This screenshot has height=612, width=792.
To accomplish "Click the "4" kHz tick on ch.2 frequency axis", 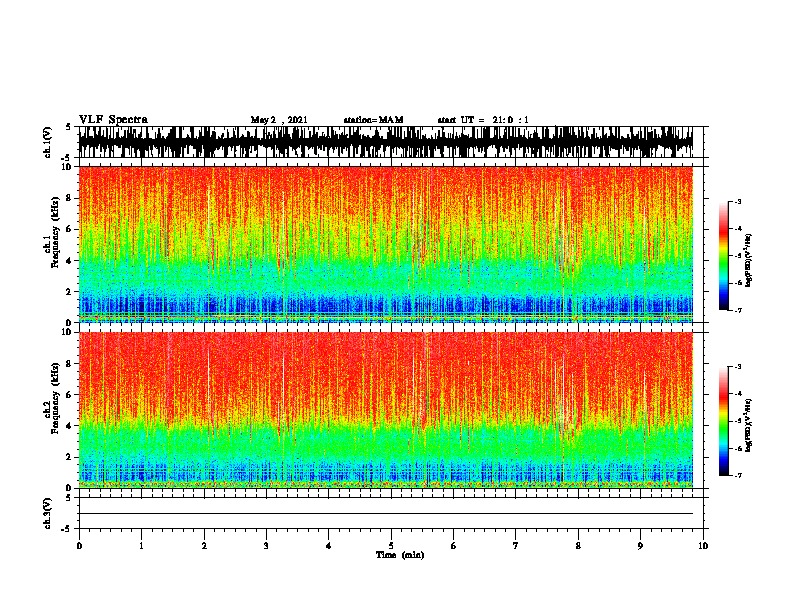I will (x=69, y=426).
